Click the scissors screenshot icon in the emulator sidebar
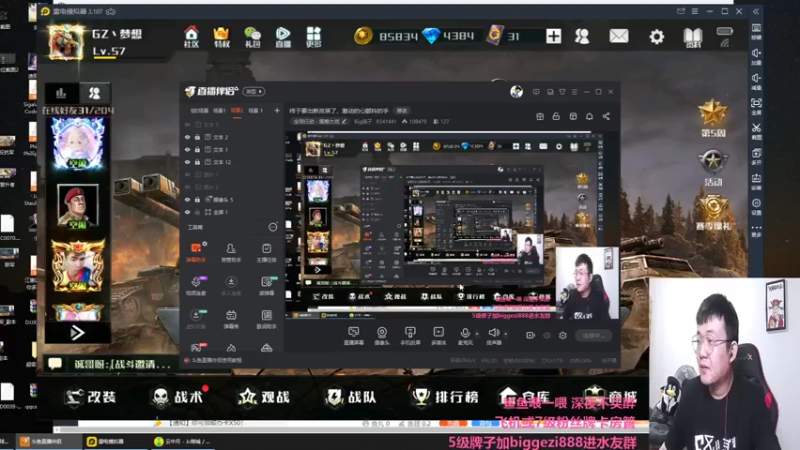 click(x=756, y=130)
